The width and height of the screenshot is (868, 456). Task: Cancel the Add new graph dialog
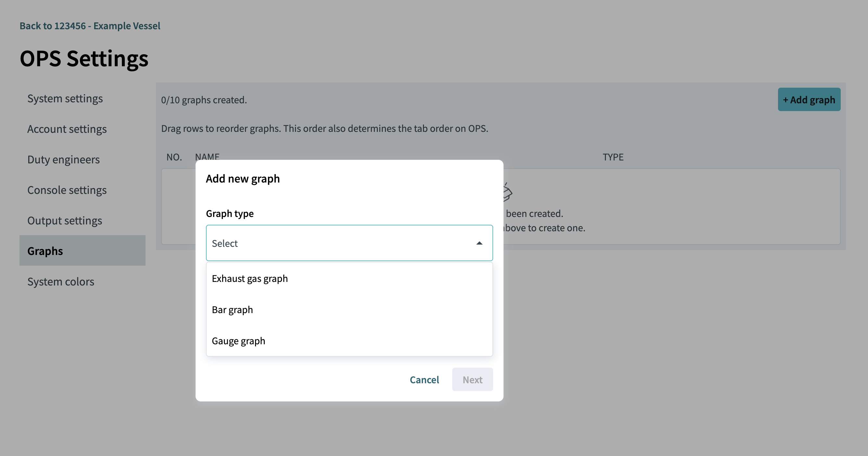click(x=424, y=380)
